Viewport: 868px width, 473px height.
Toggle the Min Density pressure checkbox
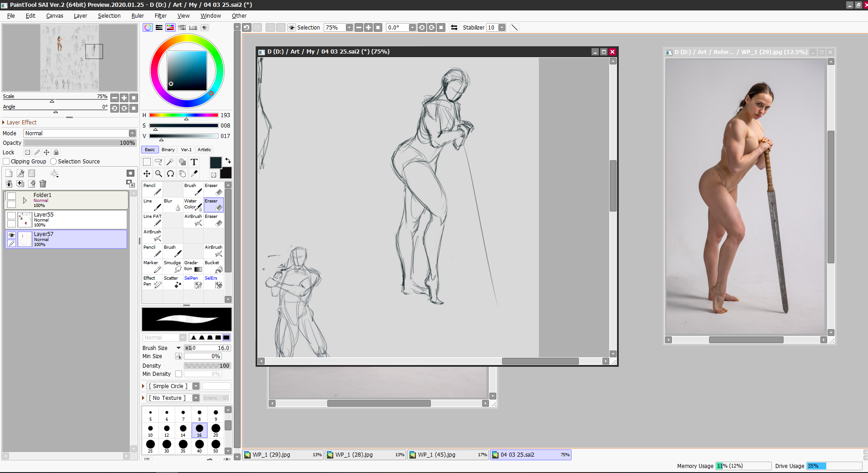point(178,374)
